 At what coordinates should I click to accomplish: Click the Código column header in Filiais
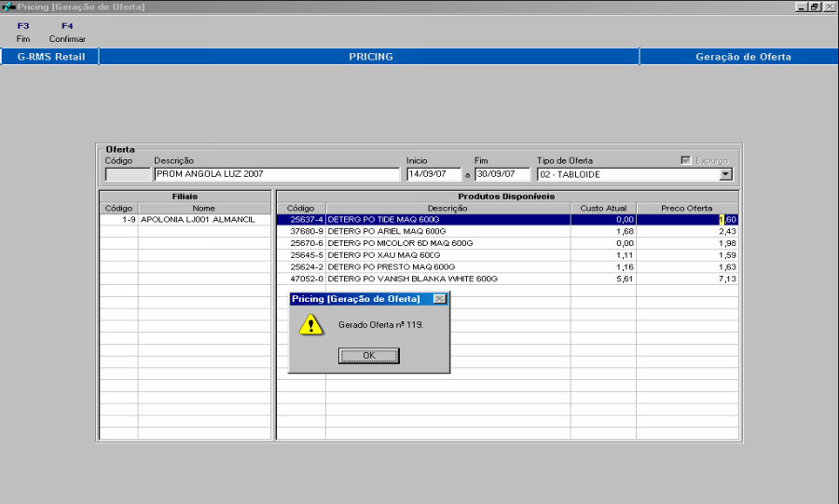point(118,209)
